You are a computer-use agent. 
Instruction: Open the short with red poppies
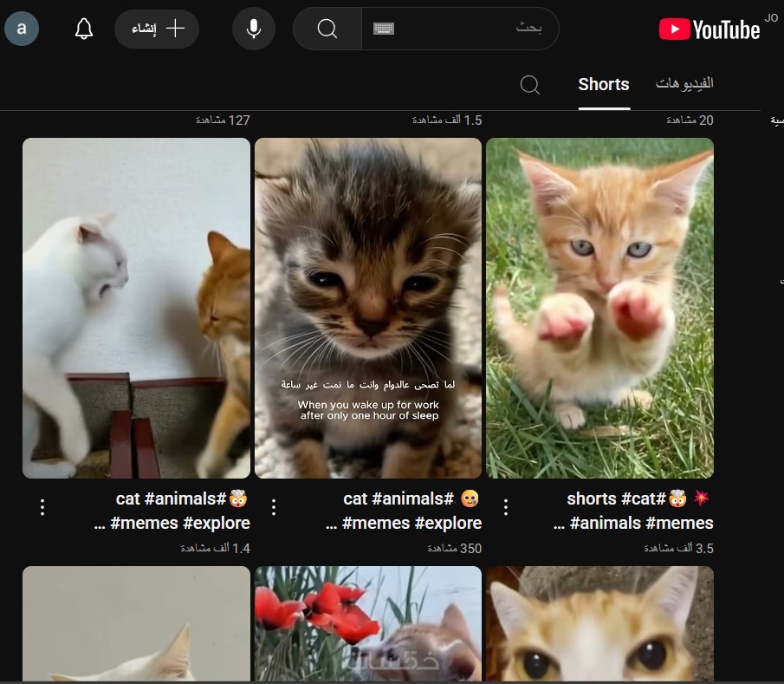(368, 623)
